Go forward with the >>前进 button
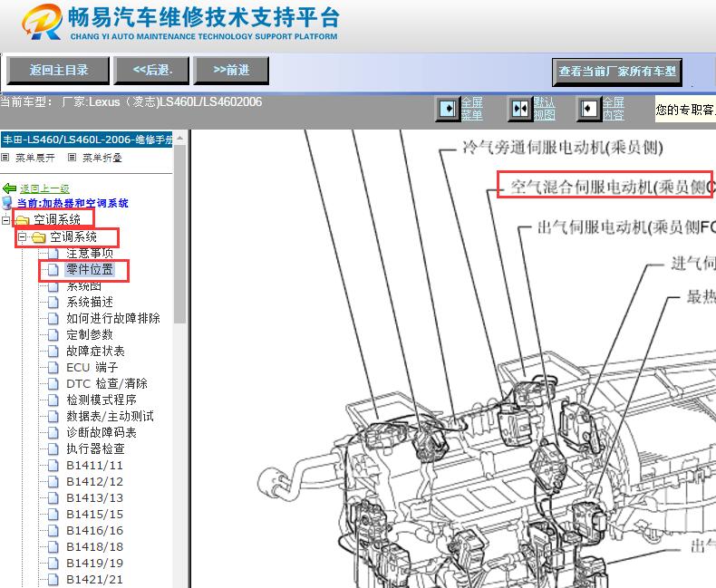 point(231,71)
